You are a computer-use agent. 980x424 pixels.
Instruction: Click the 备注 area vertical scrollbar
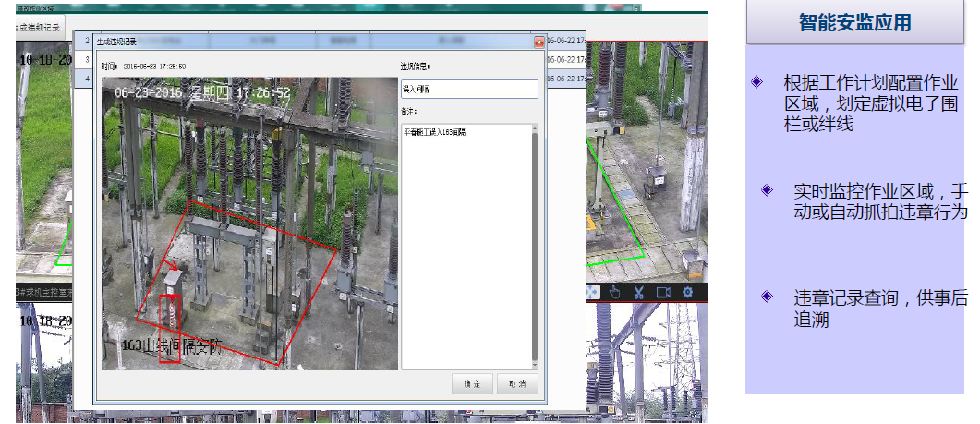[535, 247]
